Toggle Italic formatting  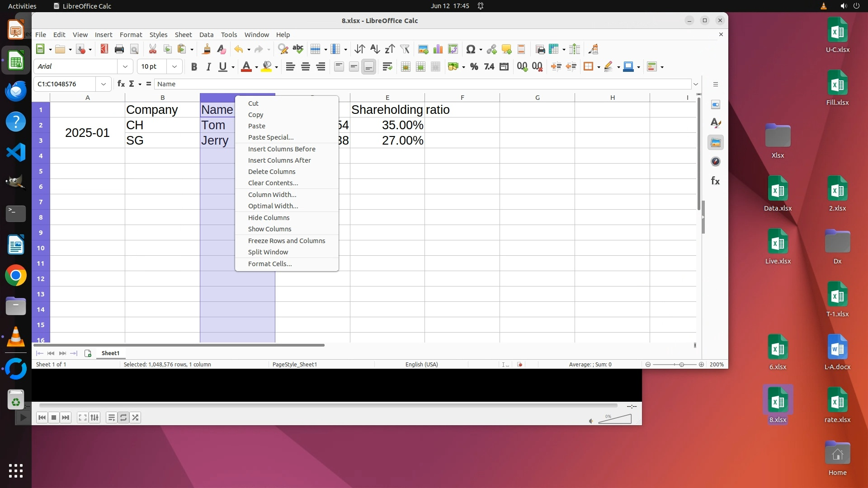tap(208, 67)
